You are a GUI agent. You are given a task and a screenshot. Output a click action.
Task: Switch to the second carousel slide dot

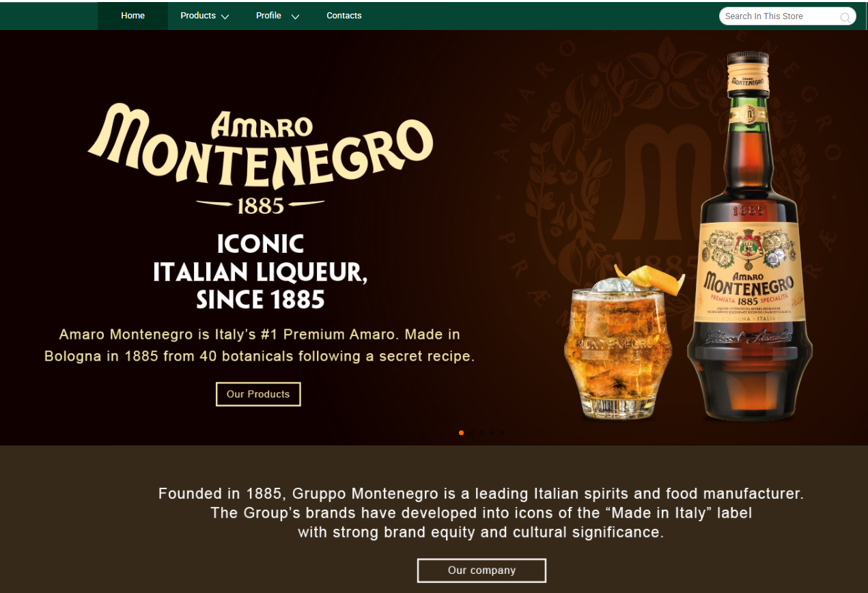click(472, 432)
